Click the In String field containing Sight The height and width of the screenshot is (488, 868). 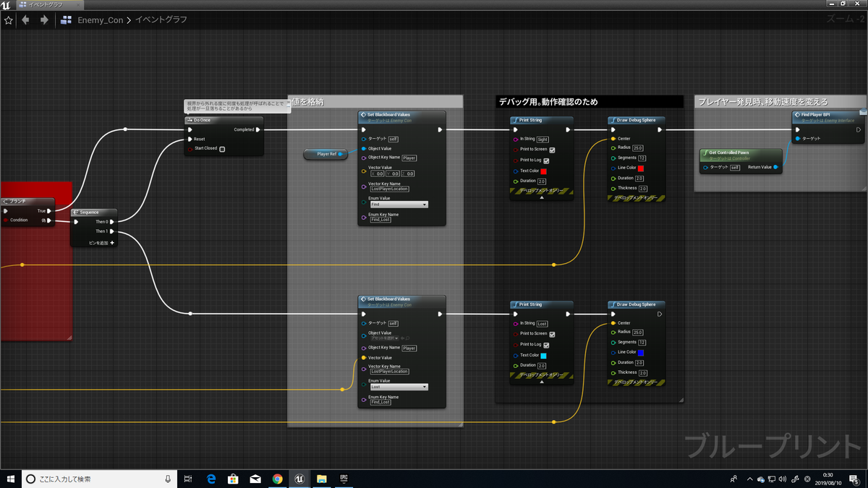click(542, 139)
